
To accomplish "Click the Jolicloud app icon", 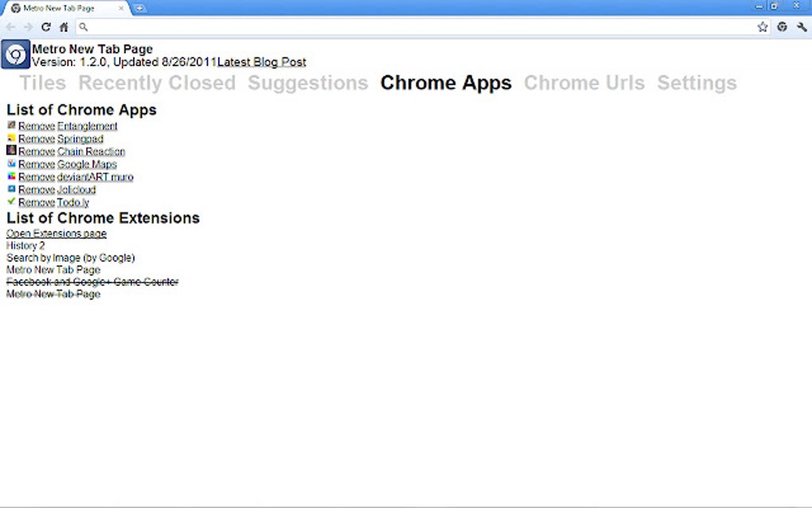I will 10,189.
